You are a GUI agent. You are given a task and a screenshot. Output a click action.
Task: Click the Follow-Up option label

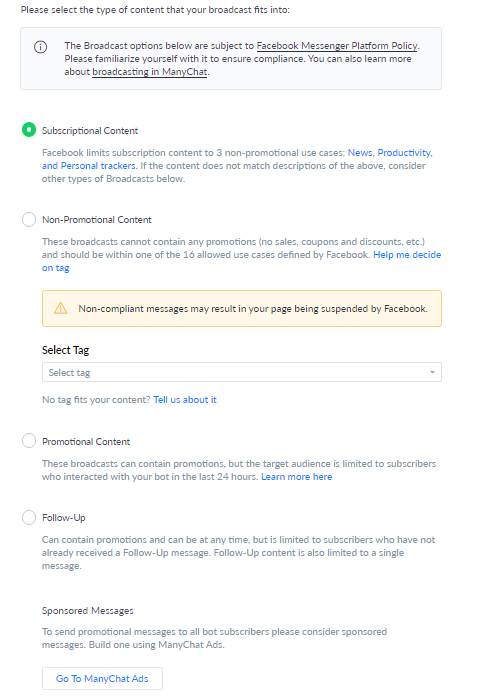(64, 518)
